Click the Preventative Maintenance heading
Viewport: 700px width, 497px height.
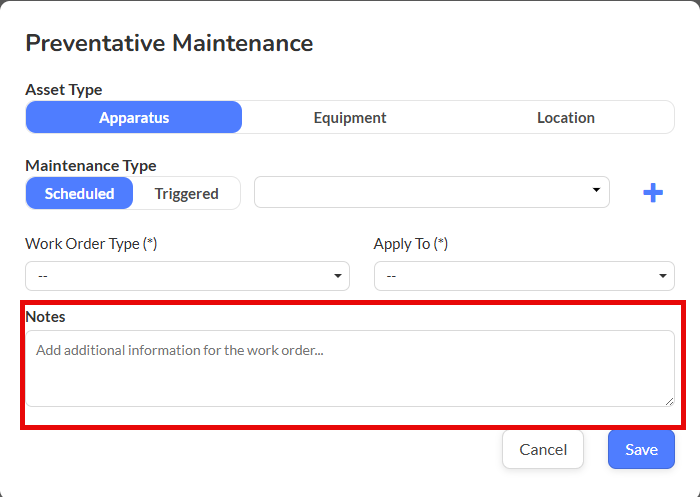coord(169,43)
